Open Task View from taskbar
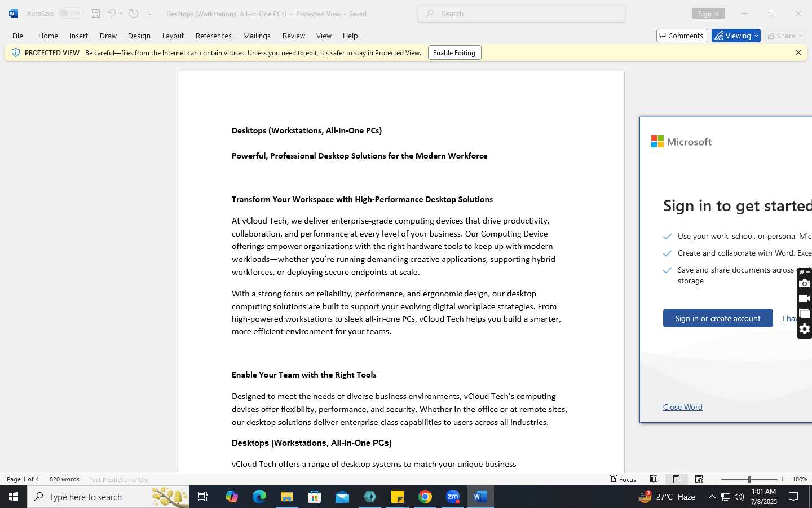Viewport: 812px width, 508px height. (203, 497)
